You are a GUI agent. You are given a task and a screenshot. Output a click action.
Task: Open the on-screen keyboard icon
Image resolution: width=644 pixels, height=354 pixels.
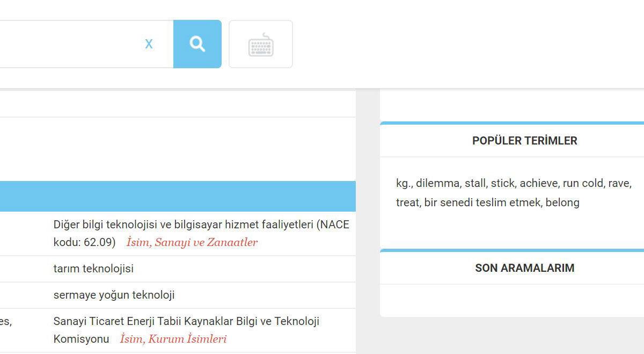261,44
